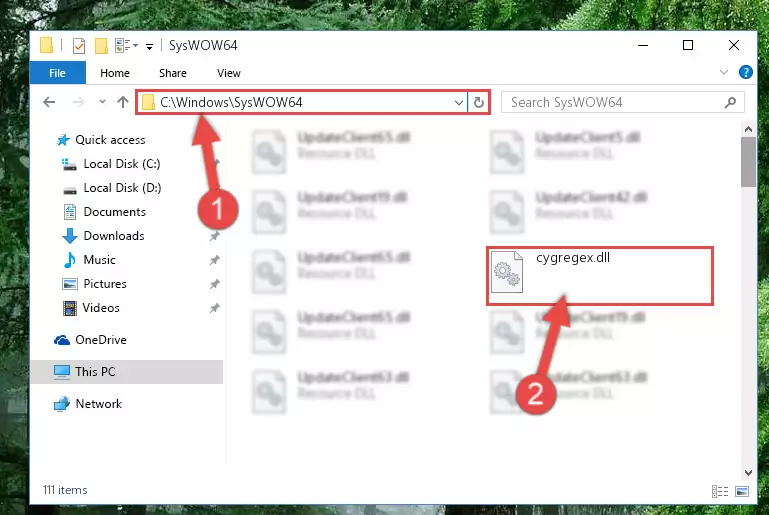Click the pin icon beside Videos
Viewport: 769px width, 515px height.
tap(214, 308)
